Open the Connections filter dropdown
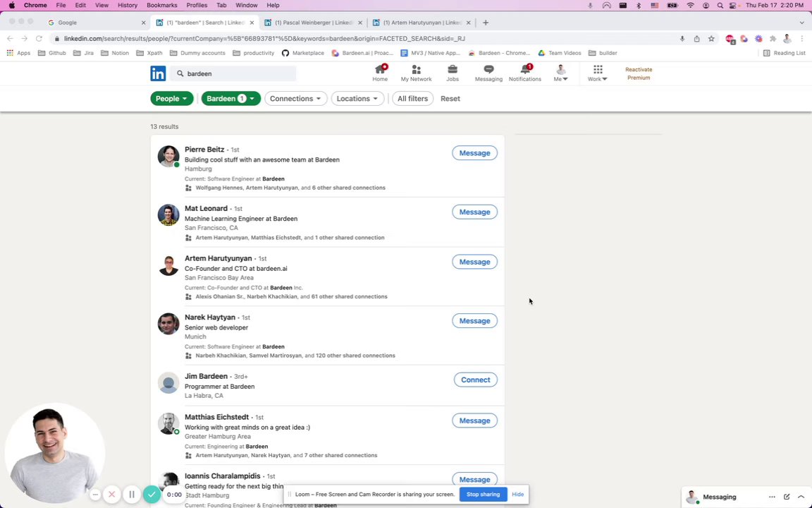 pos(296,99)
